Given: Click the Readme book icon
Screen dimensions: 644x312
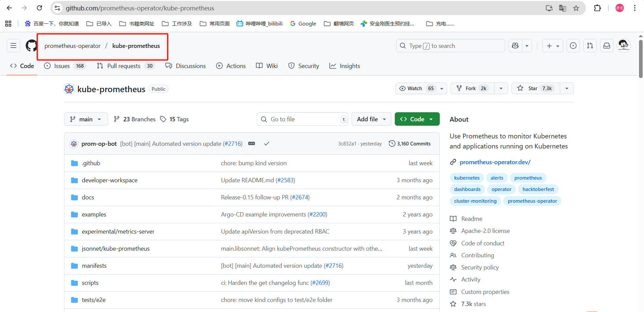Looking at the screenshot, I should [453, 219].
